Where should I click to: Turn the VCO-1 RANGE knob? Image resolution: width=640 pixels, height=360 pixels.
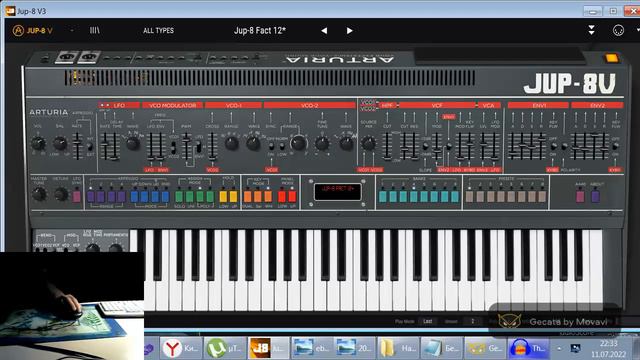(231, 143)
